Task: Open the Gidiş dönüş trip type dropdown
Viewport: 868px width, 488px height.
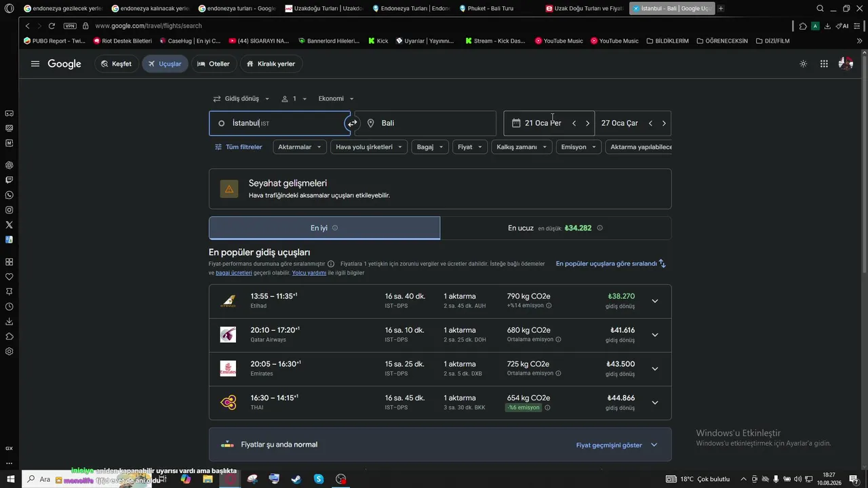Action: click(x=241, y=99)
